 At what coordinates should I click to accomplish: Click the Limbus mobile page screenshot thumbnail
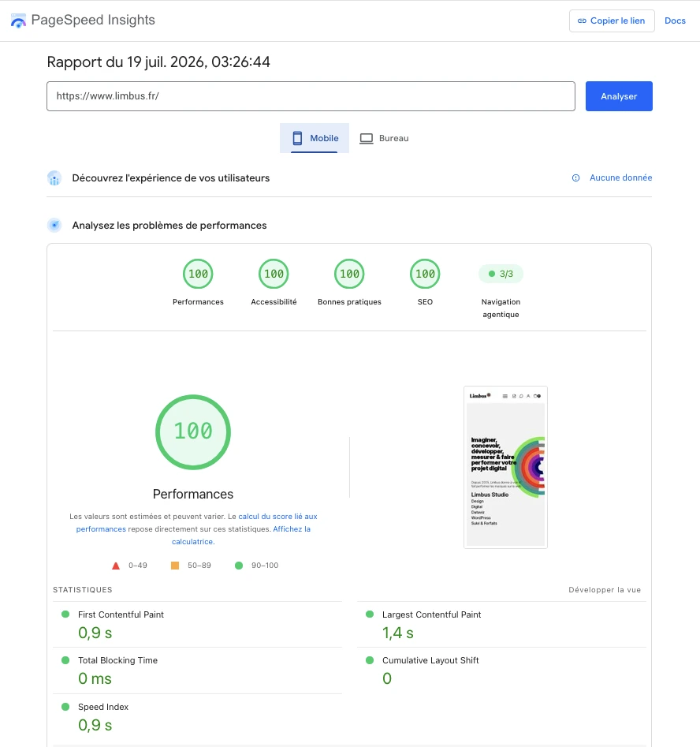[x=505, y=467]
